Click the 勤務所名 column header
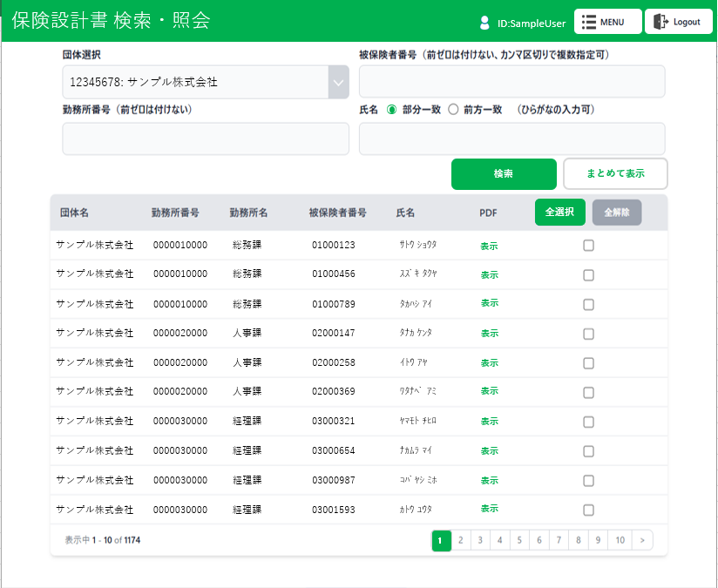The width and height of the screenshot is (718, 588). pyautogui.click(x=248, y=213)
